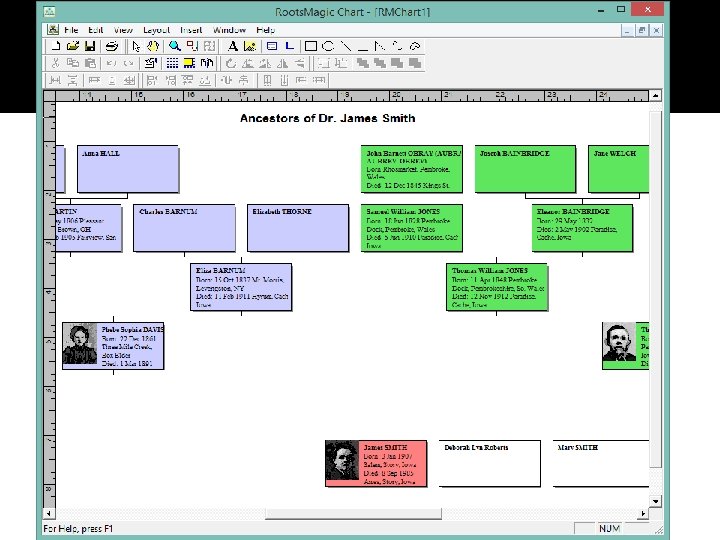Save the chart with the floppy disk icon
Viewport: 720px width, 540px height.
pos(90,46)
